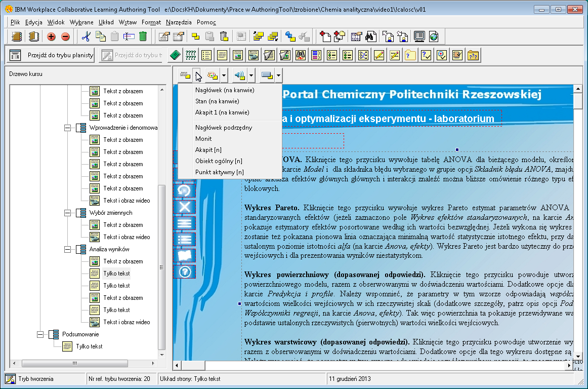Click the canvas scroll-down arrow
The image size is (588, 389).
[577, 356]
